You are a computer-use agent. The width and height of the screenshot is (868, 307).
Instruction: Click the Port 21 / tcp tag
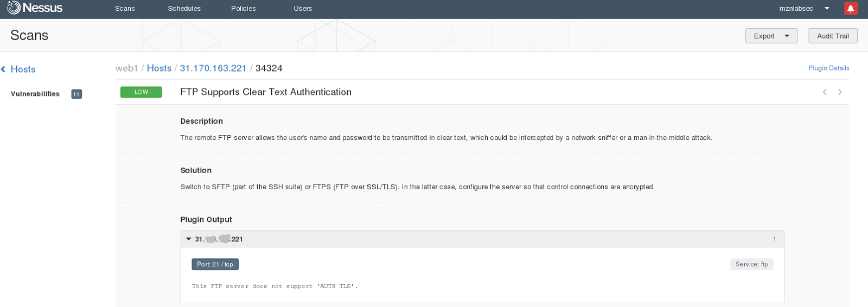(x=215, y=264)
